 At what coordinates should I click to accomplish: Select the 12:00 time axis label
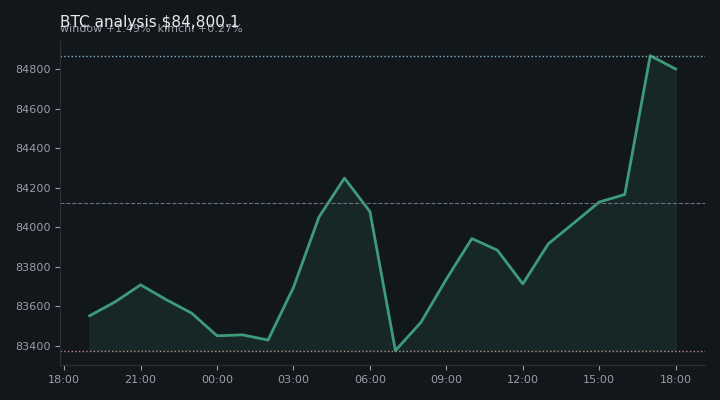pyautogui.click(x=523, y=379)
